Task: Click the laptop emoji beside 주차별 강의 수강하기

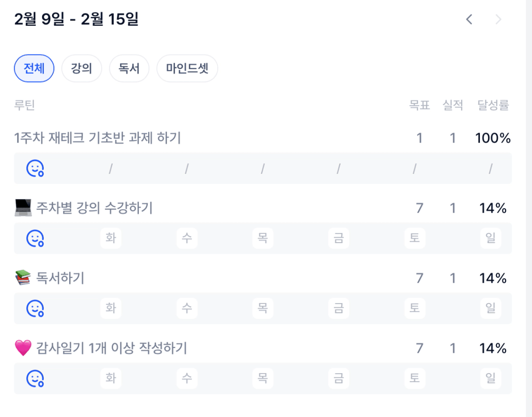Action: click(23, 208)
